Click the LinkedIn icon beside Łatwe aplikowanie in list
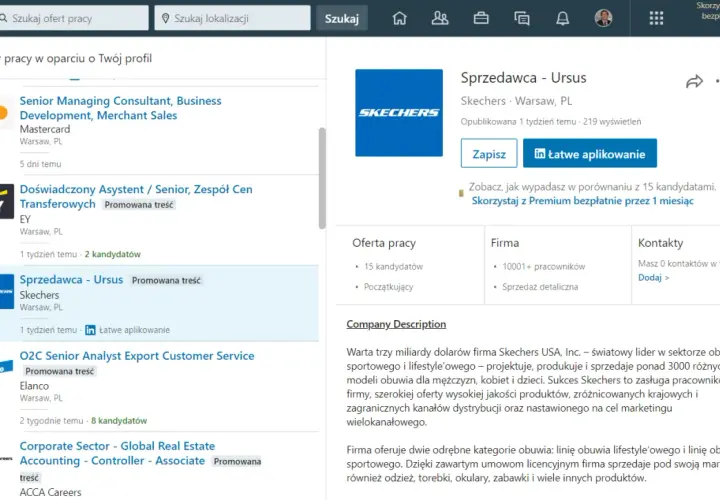Screen dimensions: 720x500 tap(90, 330)
